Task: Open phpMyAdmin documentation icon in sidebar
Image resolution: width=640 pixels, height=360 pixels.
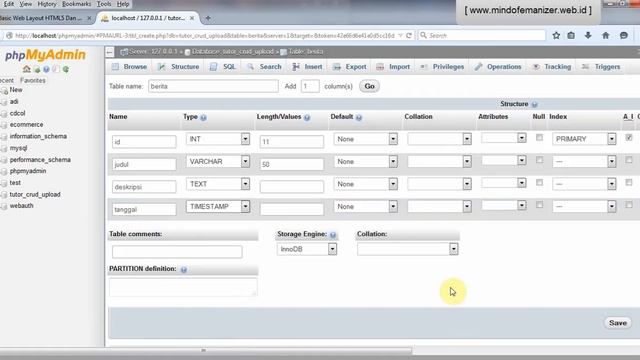Action: tap(47, 69)
